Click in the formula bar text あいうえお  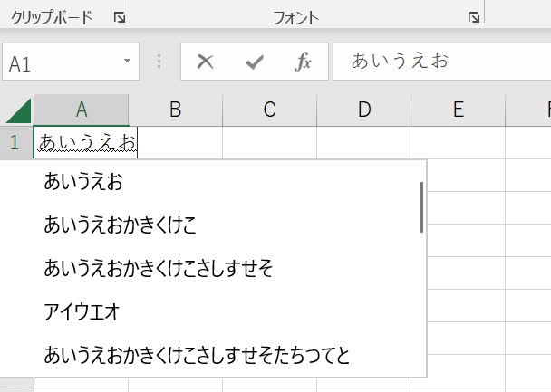pyautogui.click(x=400, y=61)
